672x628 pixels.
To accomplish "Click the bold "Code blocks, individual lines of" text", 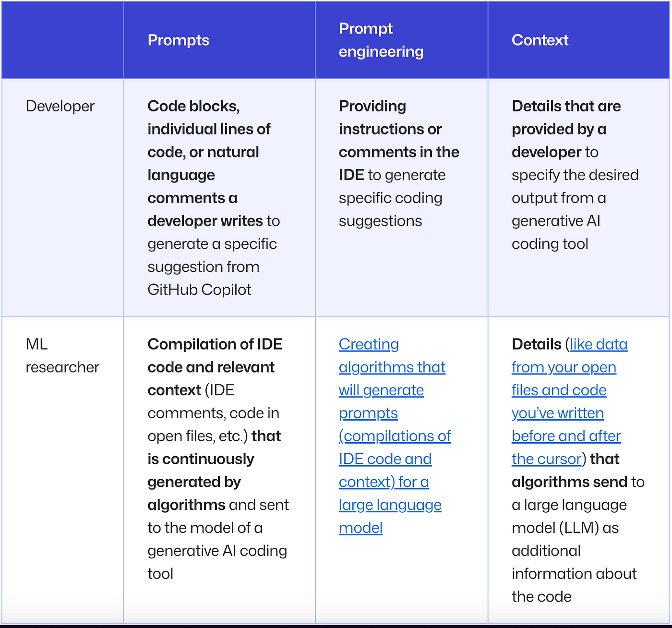I will coord(209,118).
